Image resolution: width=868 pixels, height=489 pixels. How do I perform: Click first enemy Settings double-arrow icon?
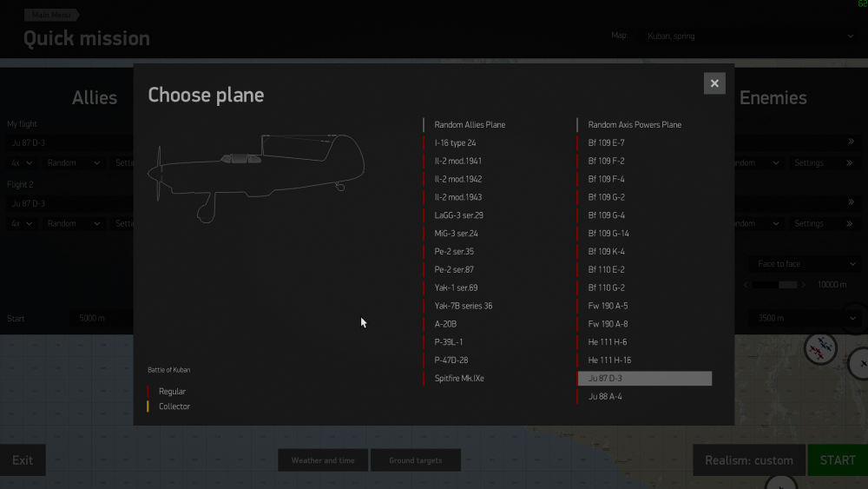[x=849, y=162]
